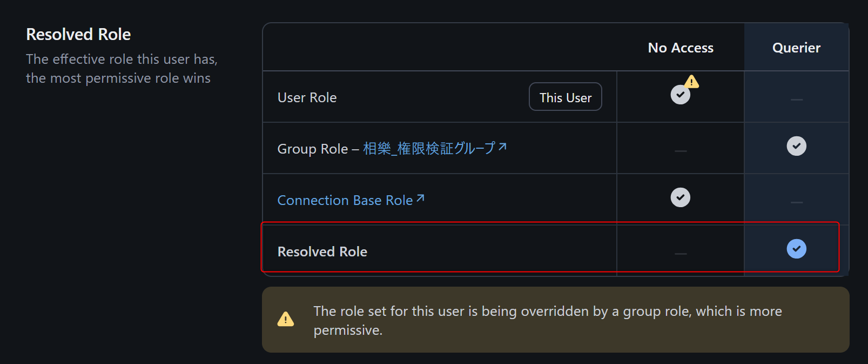The height and width of the screenshot is (364, 868).
Task: Click the User Role row label
Action: pyautogui.click(x=307, y=97)
